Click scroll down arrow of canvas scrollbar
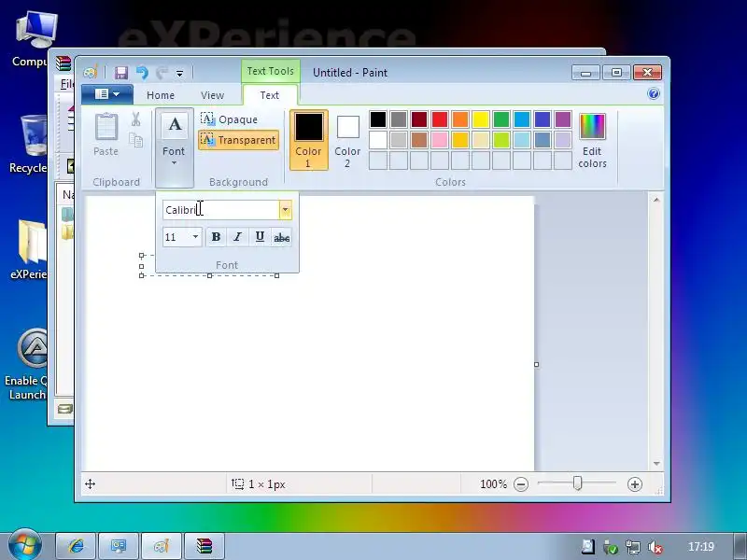The height and width of the screenshot is (560, 747). 656,463
